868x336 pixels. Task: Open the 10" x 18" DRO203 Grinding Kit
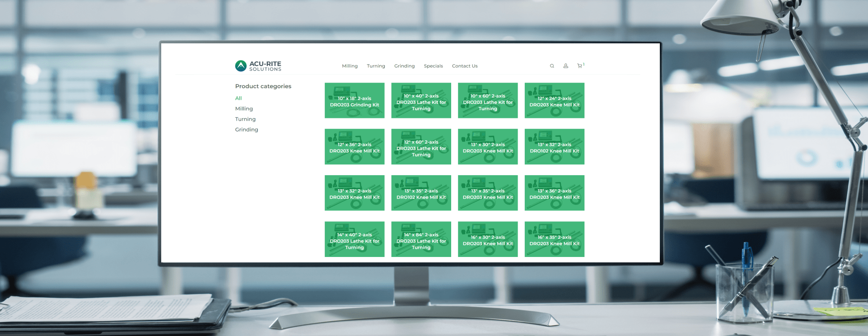pyautogui.click(x=355, y=100)
